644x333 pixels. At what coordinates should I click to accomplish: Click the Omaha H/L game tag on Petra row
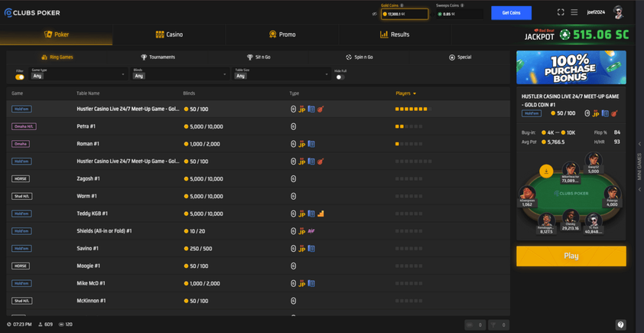[24, 126]
